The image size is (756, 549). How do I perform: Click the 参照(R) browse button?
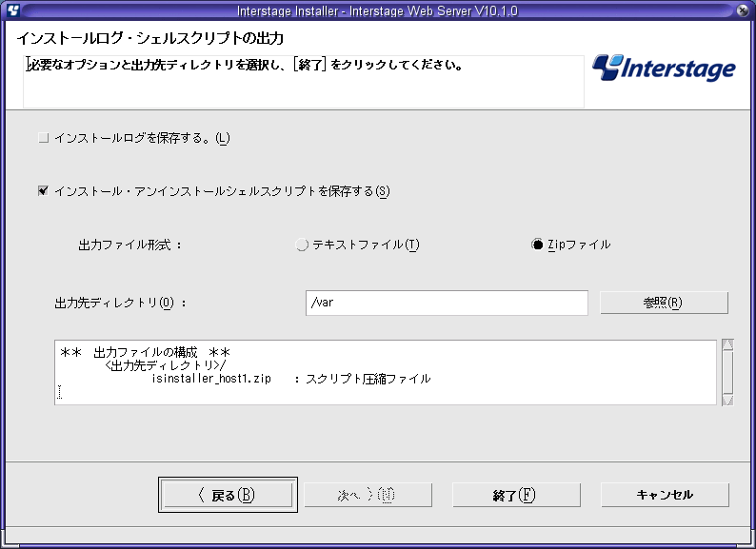pyautogui.click(x=664, y=303)
